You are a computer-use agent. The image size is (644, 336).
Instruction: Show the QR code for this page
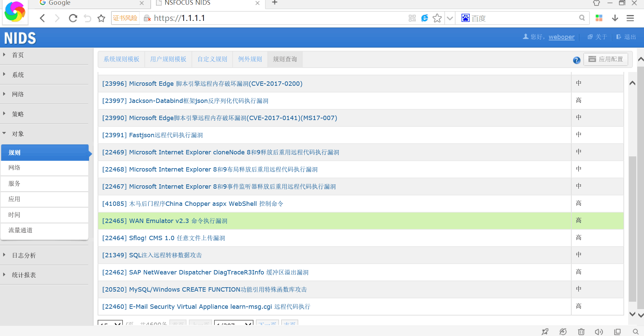click(412, 18)
